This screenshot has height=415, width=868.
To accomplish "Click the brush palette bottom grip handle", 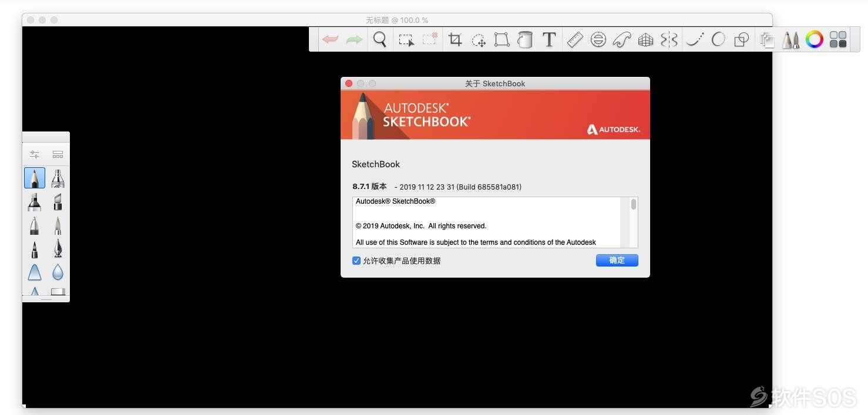I will coord(46,299).
